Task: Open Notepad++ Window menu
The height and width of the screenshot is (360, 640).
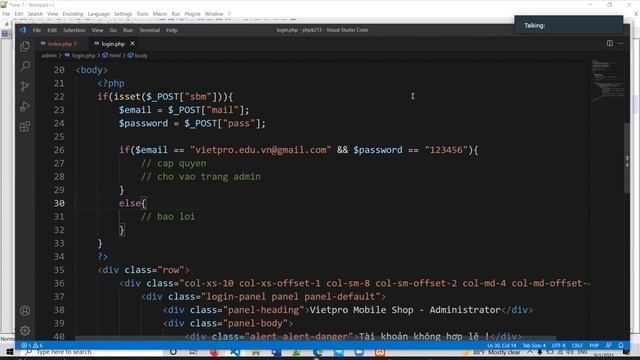Action: tap(214, 14)
